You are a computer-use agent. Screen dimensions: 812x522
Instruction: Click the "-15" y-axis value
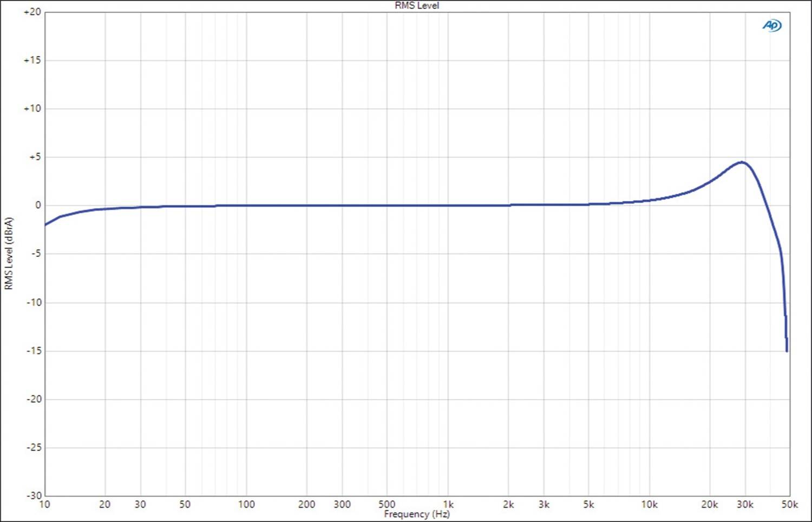34,351
